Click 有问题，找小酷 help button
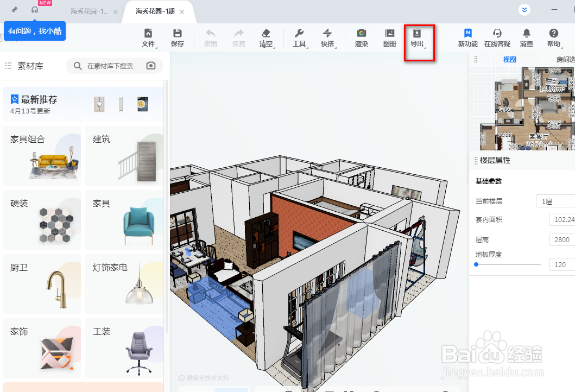 point(35,31)
